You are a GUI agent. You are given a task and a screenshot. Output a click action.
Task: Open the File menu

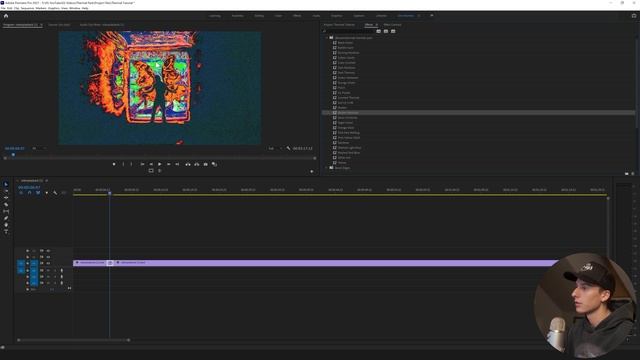click(x=3, y=8)
